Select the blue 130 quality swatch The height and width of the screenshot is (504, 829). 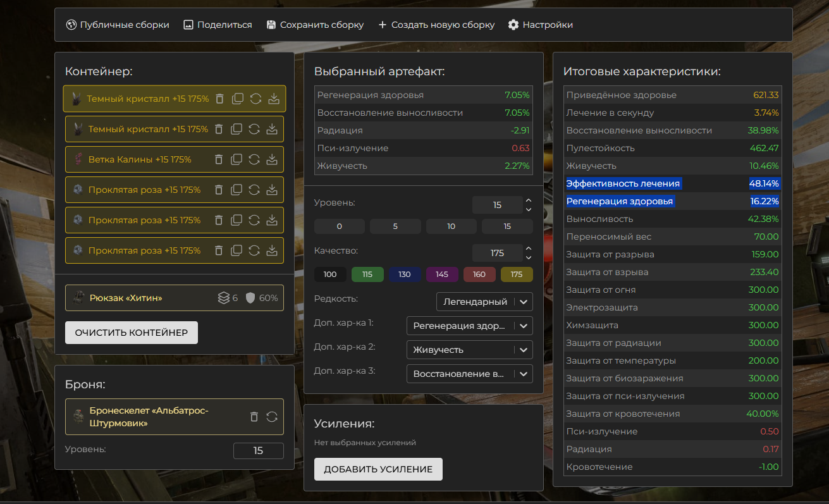point(405,274)
